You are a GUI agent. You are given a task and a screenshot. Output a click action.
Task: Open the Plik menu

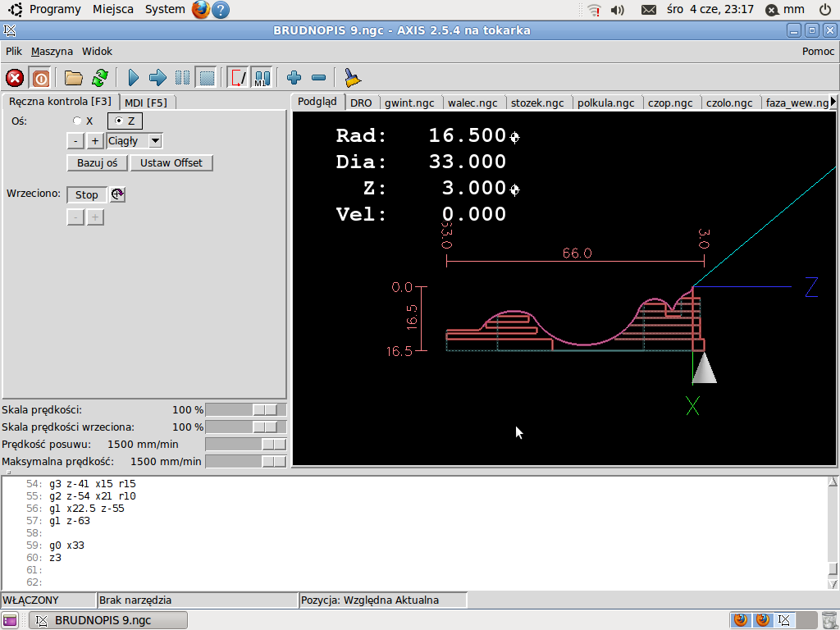coord(14,52)
